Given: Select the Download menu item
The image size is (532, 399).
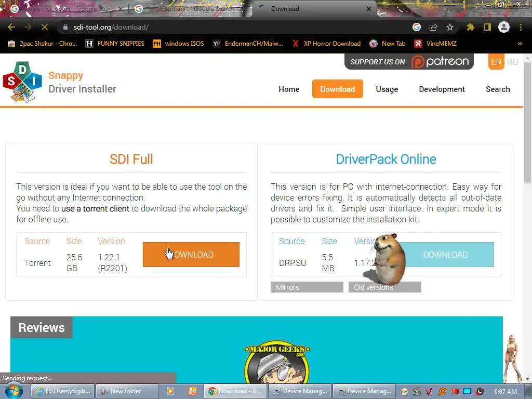Looking at the screenshot, I should pos(338,89).
